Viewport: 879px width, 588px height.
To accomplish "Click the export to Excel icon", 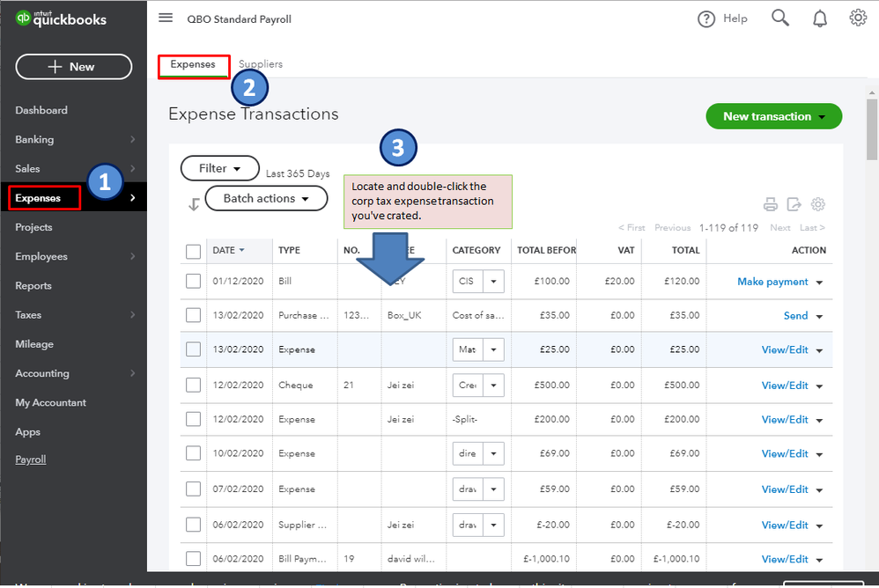I will pyautogui.click(x=794, y=204).
